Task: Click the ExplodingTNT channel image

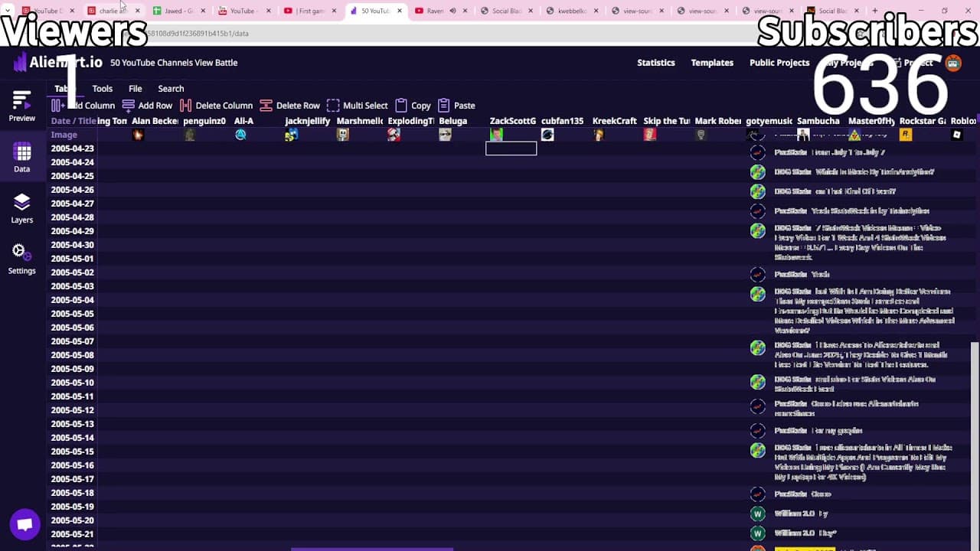Action: point(394,135)
